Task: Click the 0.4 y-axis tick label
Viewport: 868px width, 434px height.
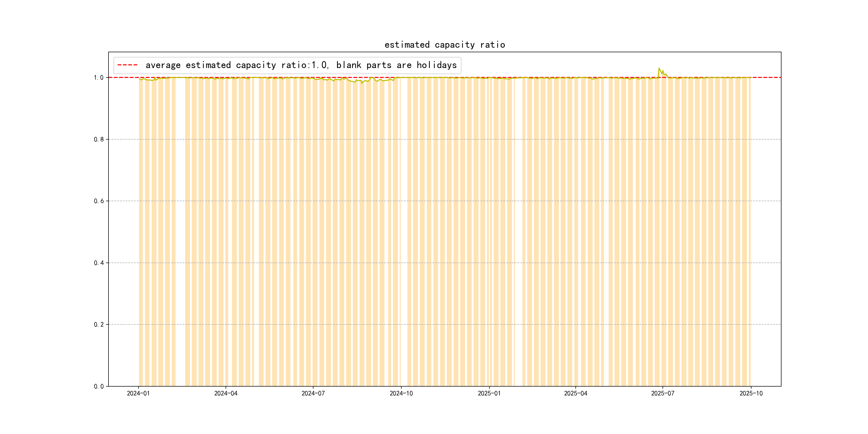Action: coord(99,263)
